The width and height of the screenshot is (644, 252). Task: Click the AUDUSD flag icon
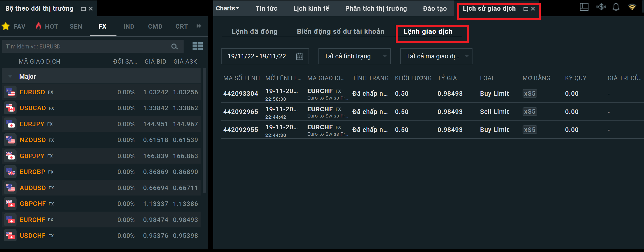click(x=10, y=188)
